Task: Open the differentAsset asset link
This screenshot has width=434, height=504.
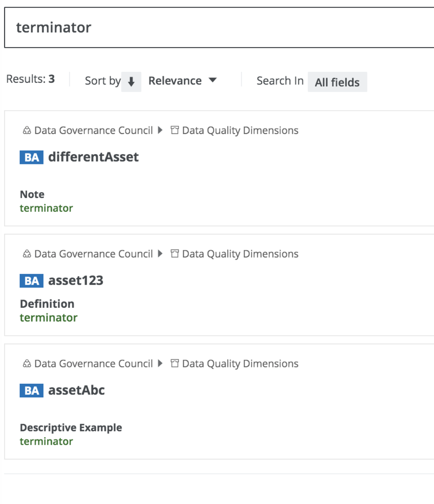Action: pyautogui.click(x=93, y=157)
